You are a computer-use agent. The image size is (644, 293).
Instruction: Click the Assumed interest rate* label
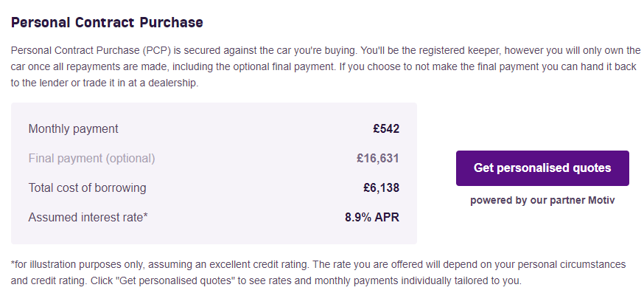88,217
